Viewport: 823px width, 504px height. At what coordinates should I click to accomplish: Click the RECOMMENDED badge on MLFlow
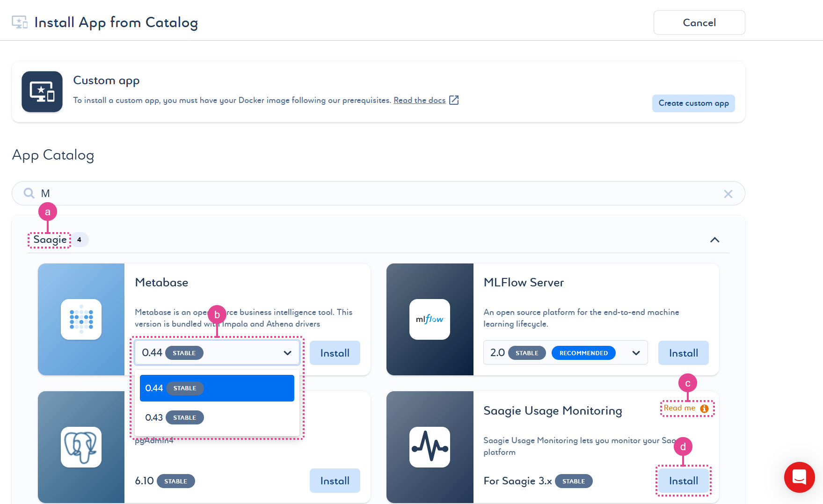583,353
